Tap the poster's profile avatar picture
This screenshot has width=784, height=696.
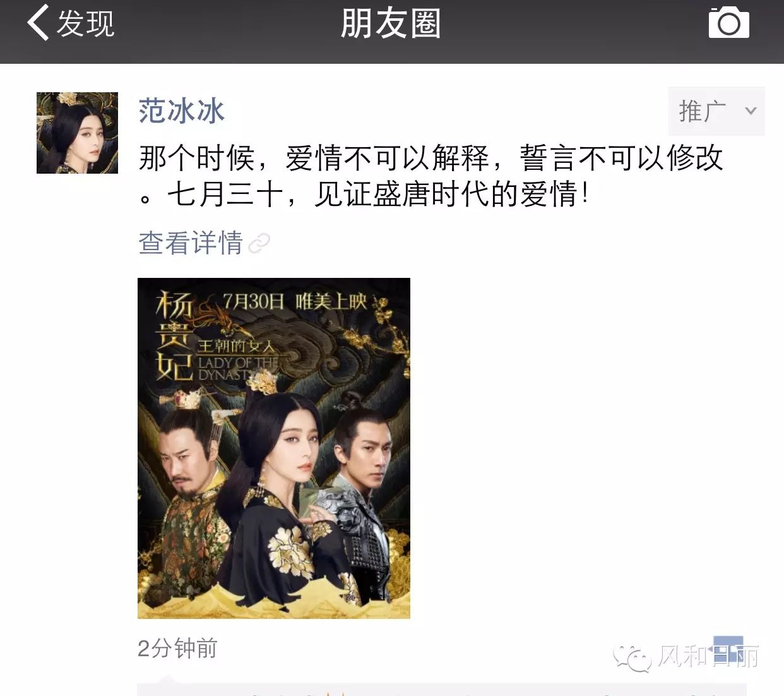[x=77, y=133]
